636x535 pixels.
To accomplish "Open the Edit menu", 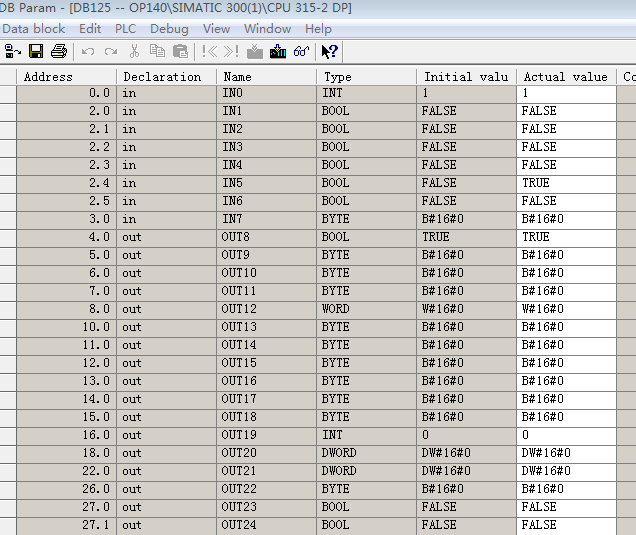I will [x=90, y=29].
